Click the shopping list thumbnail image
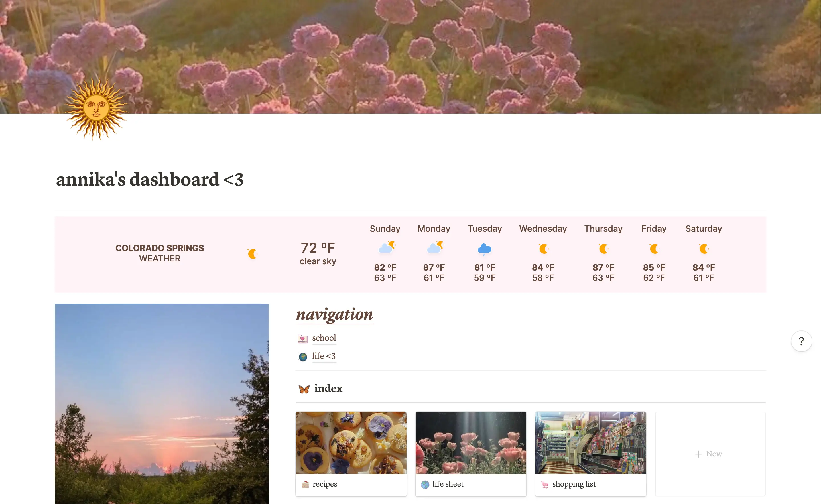 [x=590, y=442]
